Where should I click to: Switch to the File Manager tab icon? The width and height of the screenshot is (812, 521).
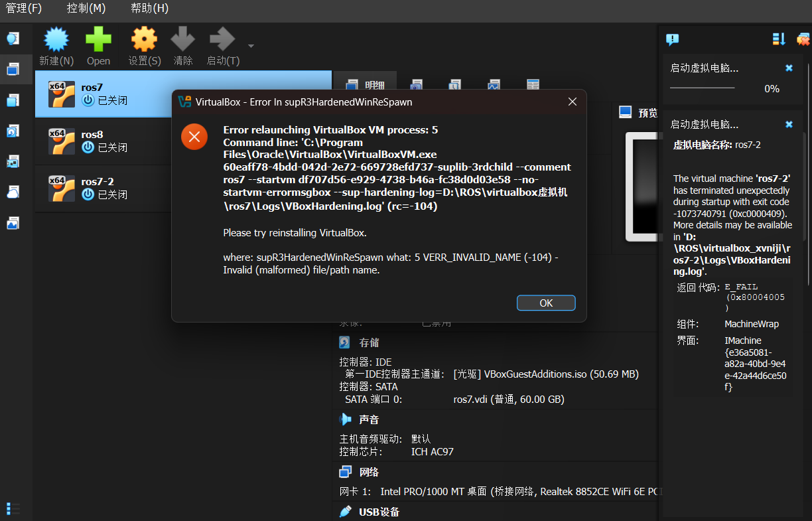pyautogui.click(x=533, y=84)
